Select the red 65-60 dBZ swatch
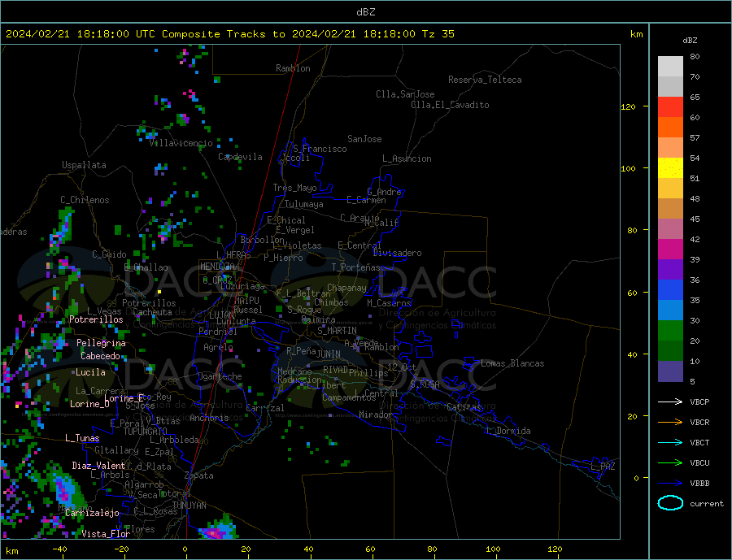 coord(670,106)
